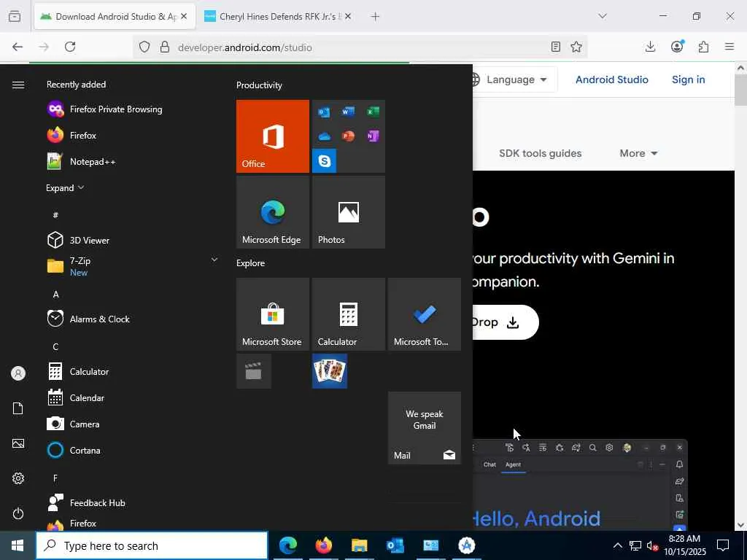
Task: Switch to the Cheryl Hines tab
Action: click(x=278, y=16)
